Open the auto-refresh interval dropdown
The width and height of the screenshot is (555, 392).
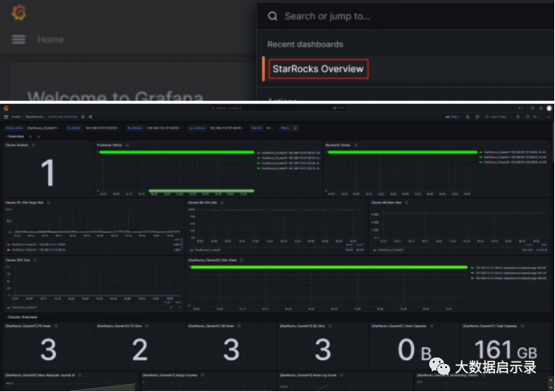[x=537, y=117]
